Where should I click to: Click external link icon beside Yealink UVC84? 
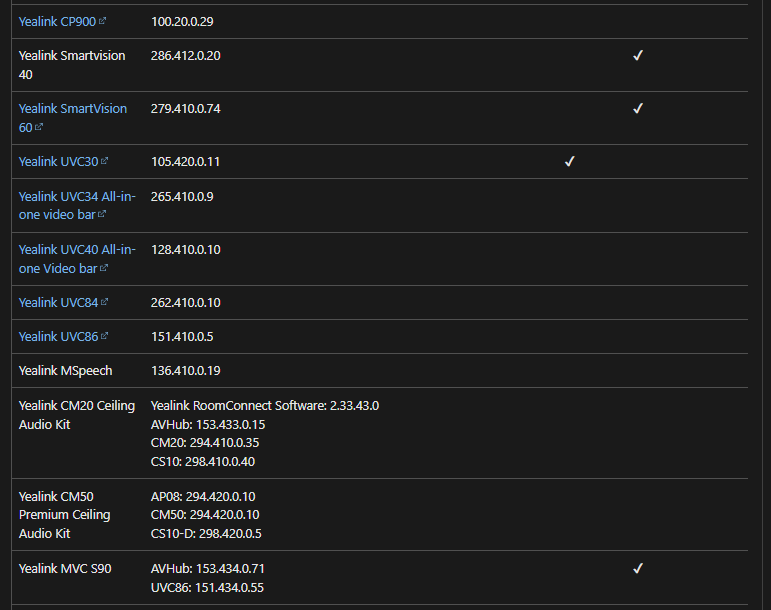104,302
